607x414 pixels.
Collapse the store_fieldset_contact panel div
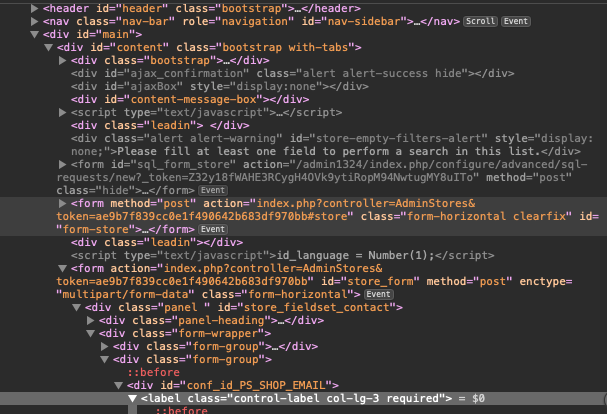pyautogui.click(x=76, y=307)
